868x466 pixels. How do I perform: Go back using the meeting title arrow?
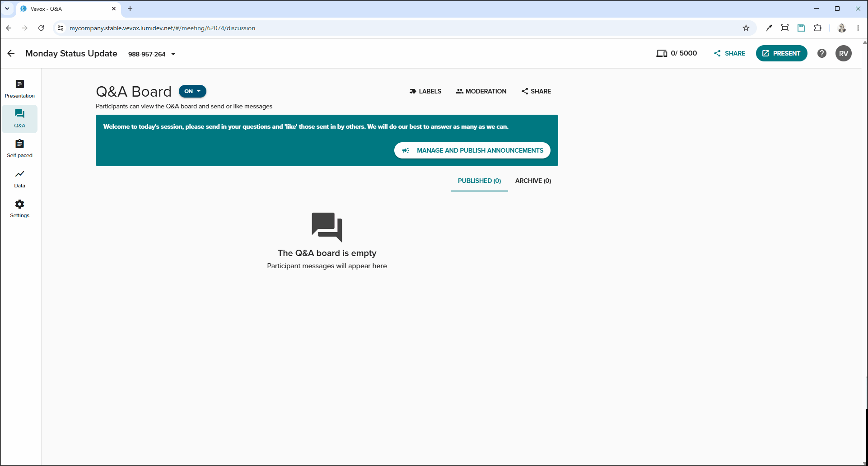pyautogui.click(x=11, y=53)
